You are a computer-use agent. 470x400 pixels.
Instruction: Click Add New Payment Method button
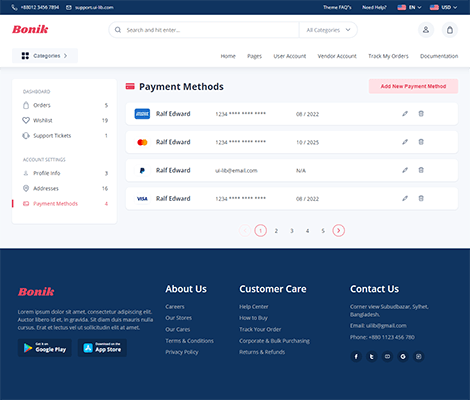[x=413, y=86]
